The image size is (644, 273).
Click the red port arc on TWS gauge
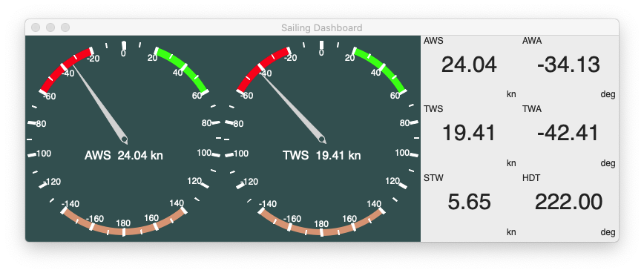(260, 68)
